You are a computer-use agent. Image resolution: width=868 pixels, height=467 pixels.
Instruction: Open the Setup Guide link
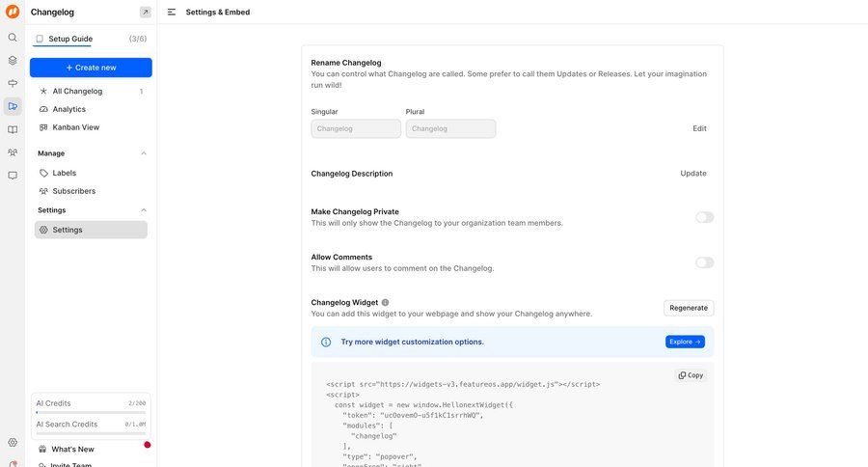[x=70, y=39]
